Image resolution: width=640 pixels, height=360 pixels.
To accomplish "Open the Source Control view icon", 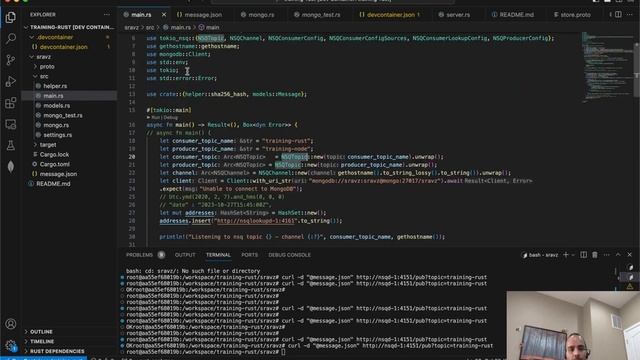I will tap(11, 60).
